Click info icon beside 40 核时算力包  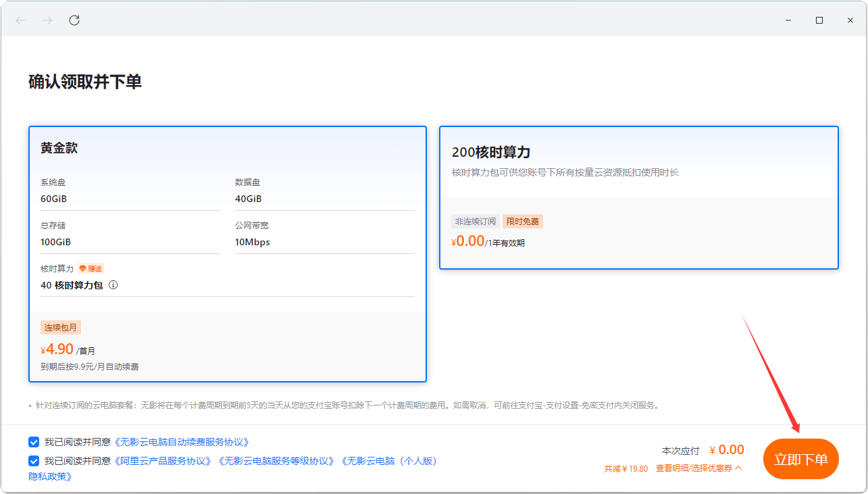tap(113, 285)
